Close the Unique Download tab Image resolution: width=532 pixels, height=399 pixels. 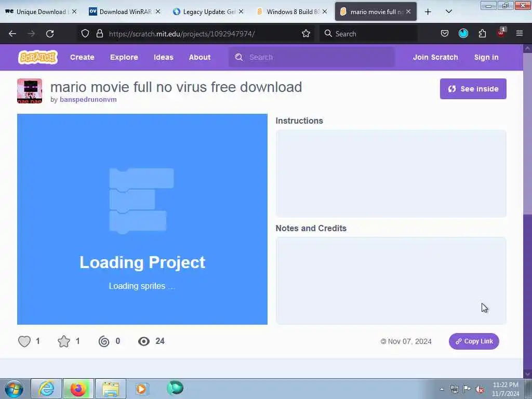point(74,11)
